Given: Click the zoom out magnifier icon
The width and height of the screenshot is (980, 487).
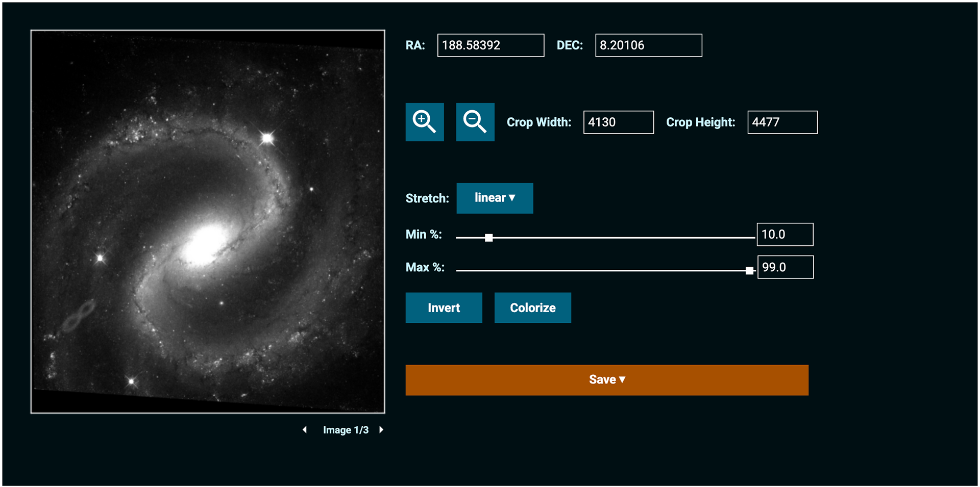Looking at the screenshot, I should point(475,122).
